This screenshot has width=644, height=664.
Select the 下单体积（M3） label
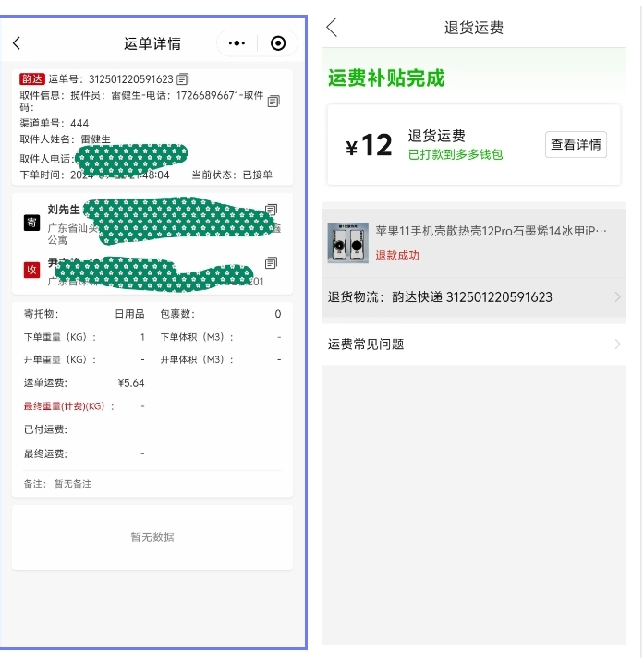pos(197,337)
